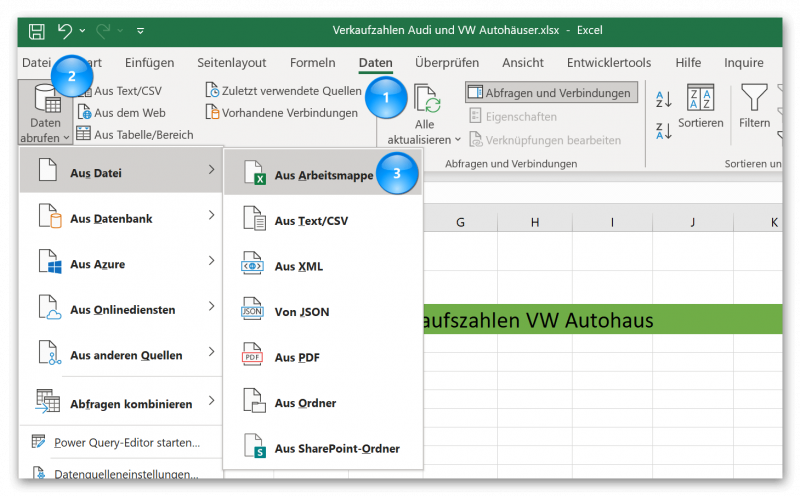
Task: Click the Alle aktualisieren refresh icon
Action: tap(427, 98)
